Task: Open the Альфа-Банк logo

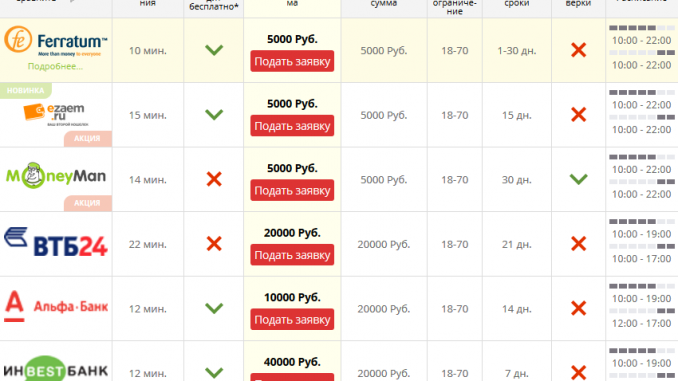Action: tap(56, 306)
